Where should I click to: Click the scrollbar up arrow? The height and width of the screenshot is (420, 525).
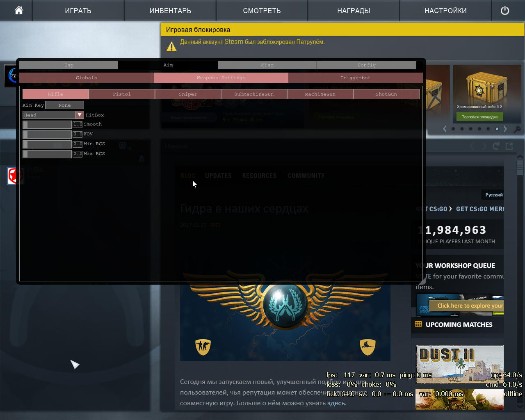pyautogui.click(x=520, y=157)
